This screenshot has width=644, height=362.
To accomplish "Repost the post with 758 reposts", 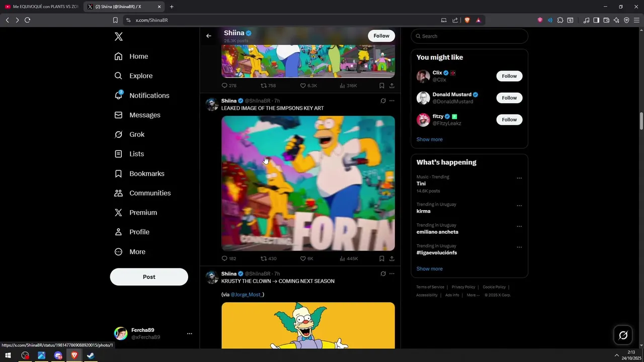I will tap(268, 85).
